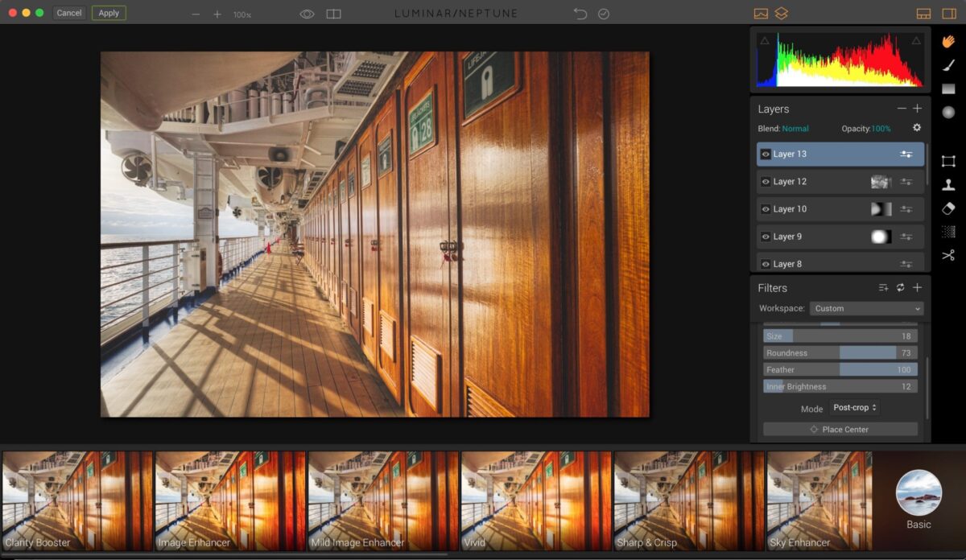Open the Crop tool
The width and height of the screenshot is (966, 560).
click(x=948, y=161)
